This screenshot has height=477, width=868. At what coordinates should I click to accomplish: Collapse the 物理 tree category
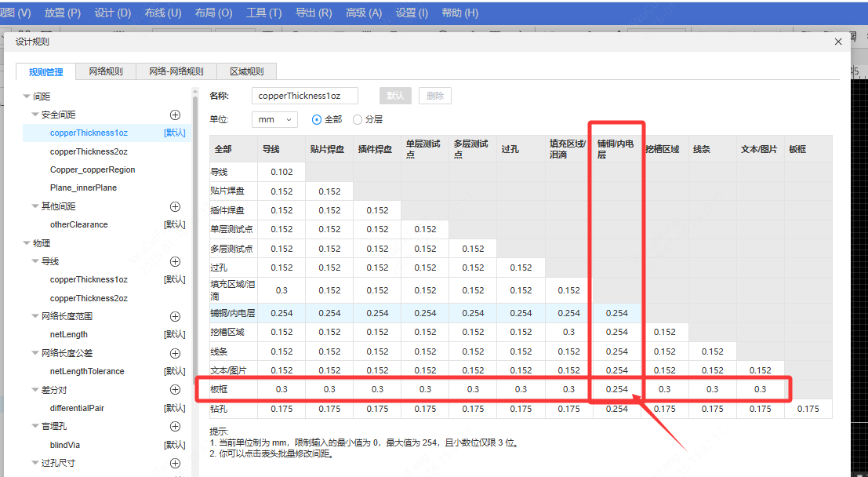(x=26, y=243)
